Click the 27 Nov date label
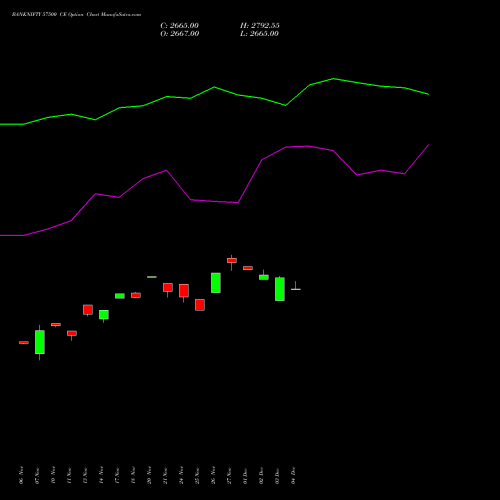The height and width of the screenshot is (500, 500). point(230,475)
